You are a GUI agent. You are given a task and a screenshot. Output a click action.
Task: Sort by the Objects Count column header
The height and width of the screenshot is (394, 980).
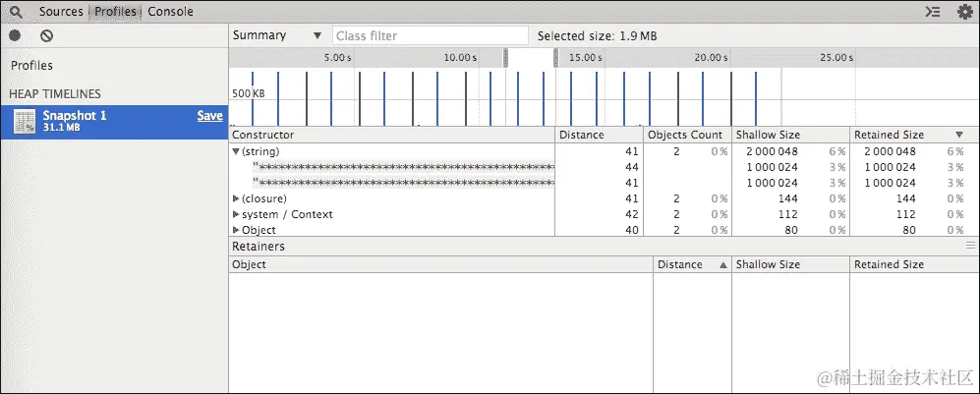pos(687,135)
